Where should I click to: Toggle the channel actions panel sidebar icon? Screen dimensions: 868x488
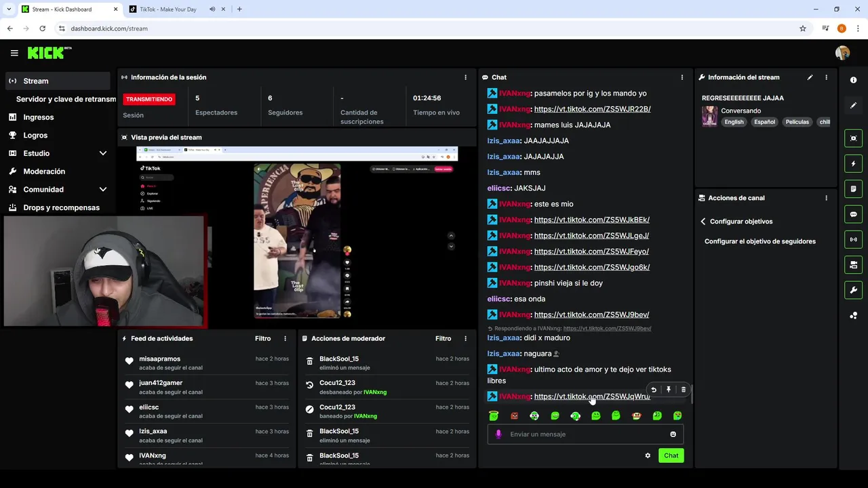pos(853,264)
